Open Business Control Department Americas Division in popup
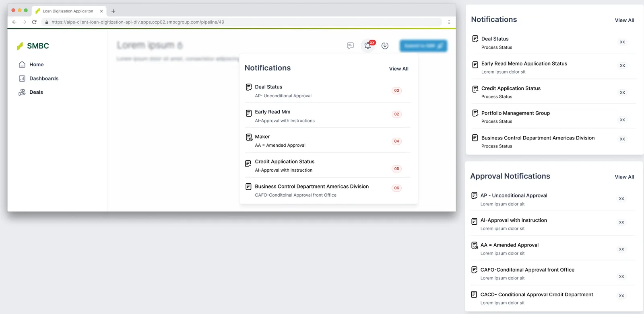Image resolution: width=644 pixels, height=314 pixels. pos(328,190)
